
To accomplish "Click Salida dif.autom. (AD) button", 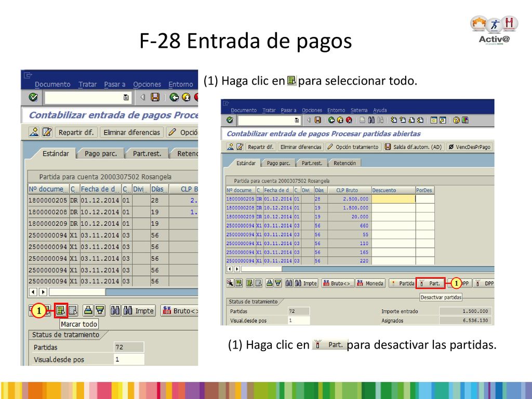I will pos(414,147).
